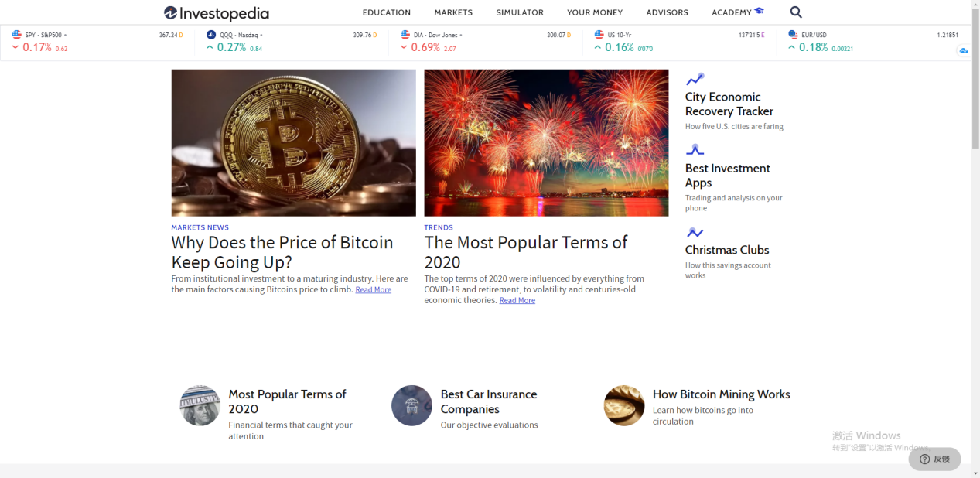Click the help feedback button bottom right
The image size is (980, 478).
(x=934, y=459)
